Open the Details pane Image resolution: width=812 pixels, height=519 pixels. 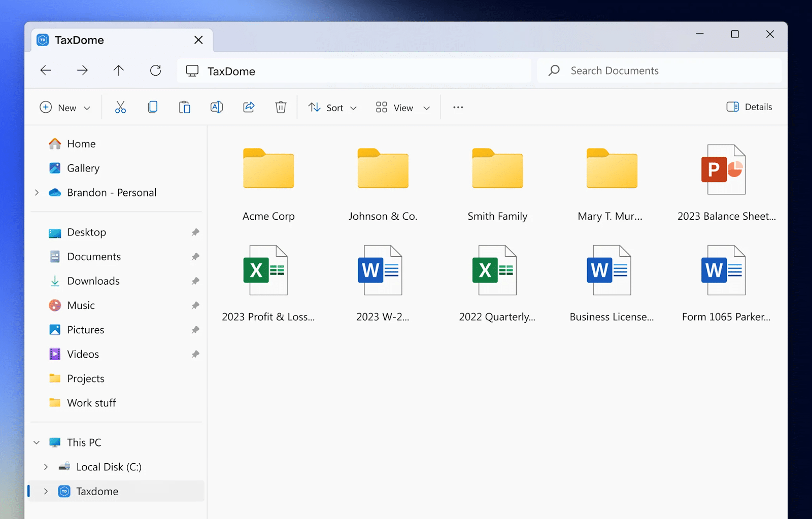(x=749, y=107)
